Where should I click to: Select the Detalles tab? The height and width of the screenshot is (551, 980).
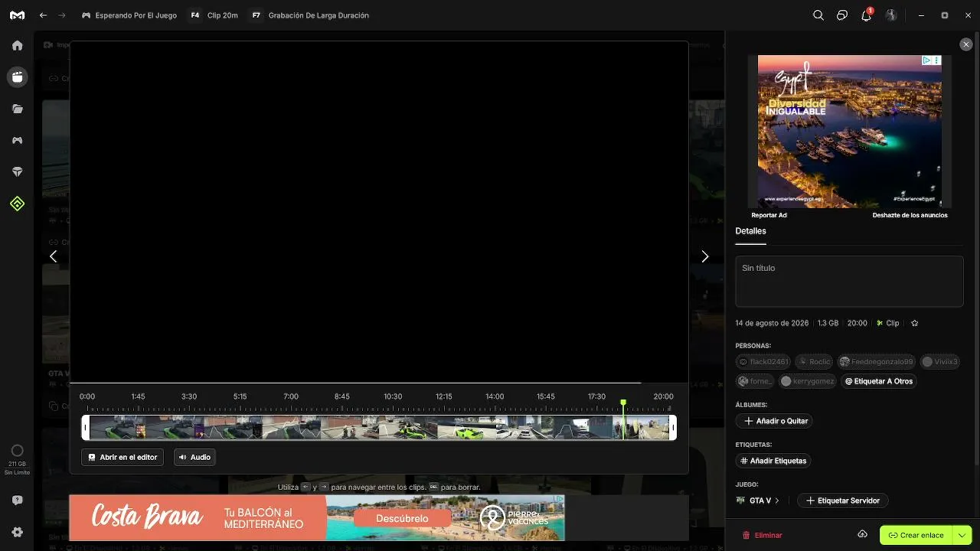[750, 231]
